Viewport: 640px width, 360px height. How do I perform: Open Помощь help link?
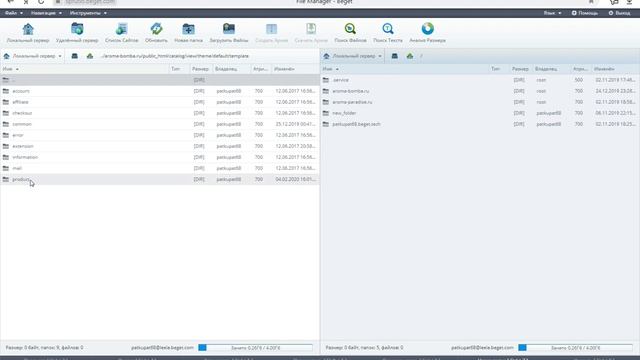[x=584, y=13]
